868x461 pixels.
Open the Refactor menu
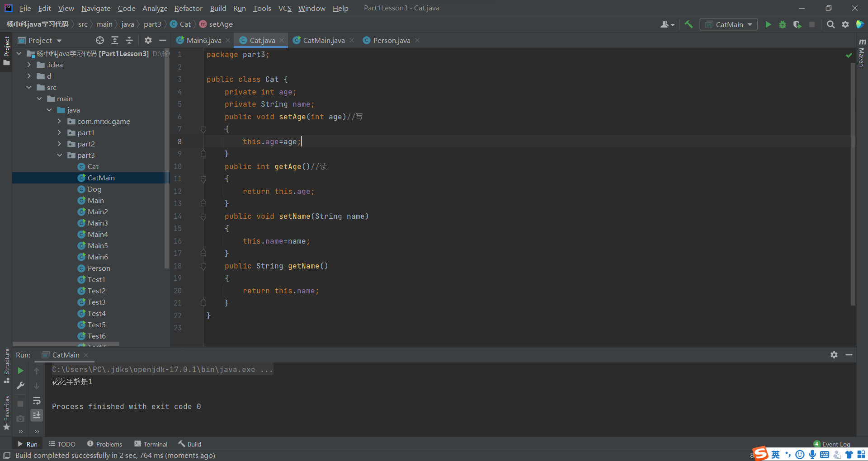[x=188, y=8]
